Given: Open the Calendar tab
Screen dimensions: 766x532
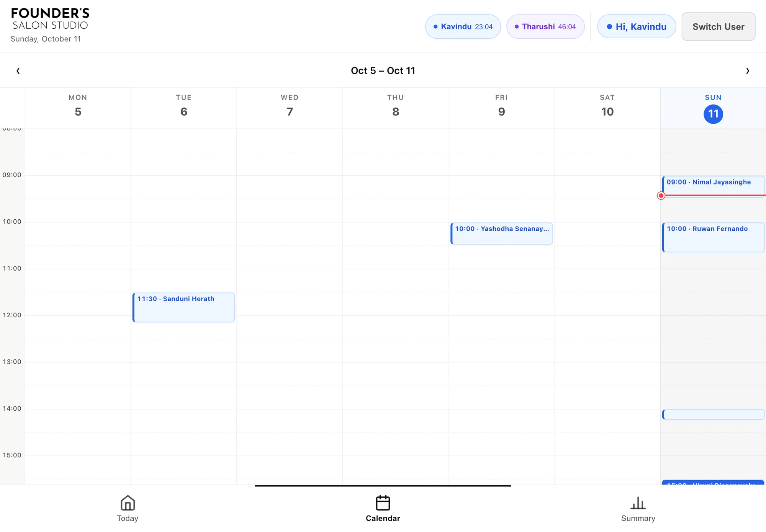Looking at the screenshot, I should [383, 509].
